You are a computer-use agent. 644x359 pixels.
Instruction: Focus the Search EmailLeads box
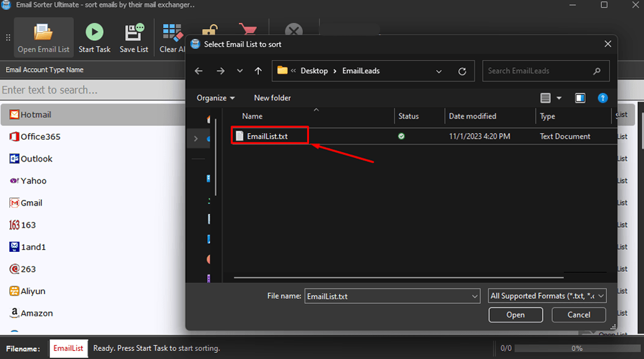pos(546,71)
